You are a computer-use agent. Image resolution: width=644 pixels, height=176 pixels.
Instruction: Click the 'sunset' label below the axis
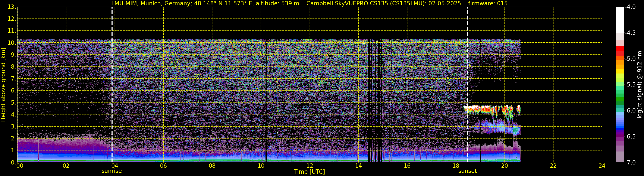coord(468,171)
